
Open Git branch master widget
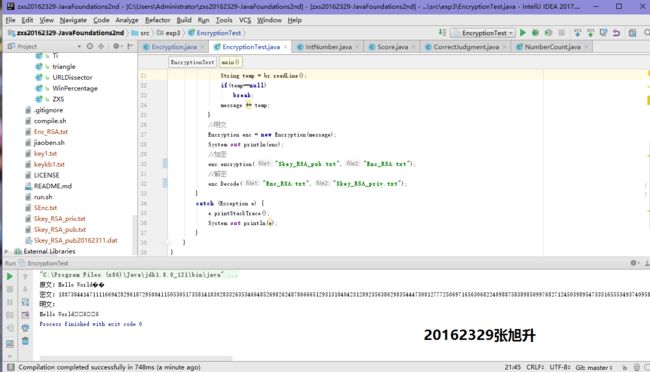point(594,367)
